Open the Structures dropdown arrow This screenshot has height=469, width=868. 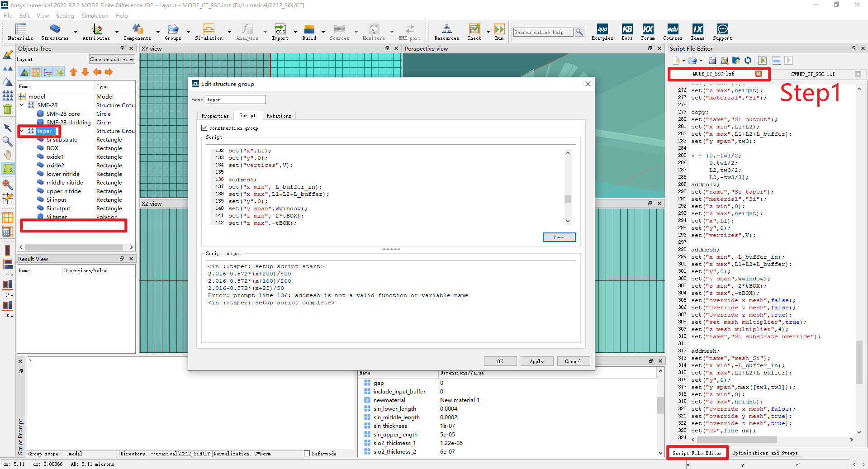(76, 32)
